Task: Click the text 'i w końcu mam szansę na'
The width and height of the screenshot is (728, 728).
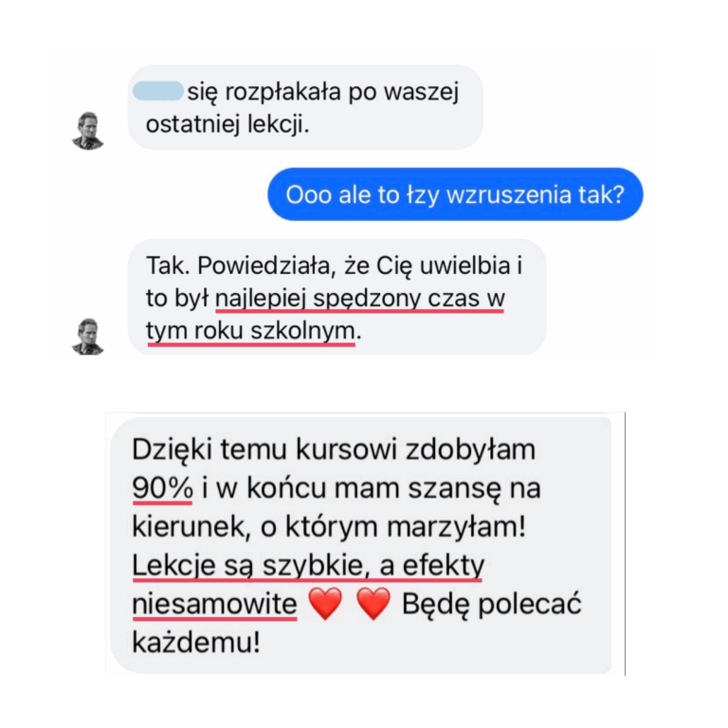Action: coord(372,488)
